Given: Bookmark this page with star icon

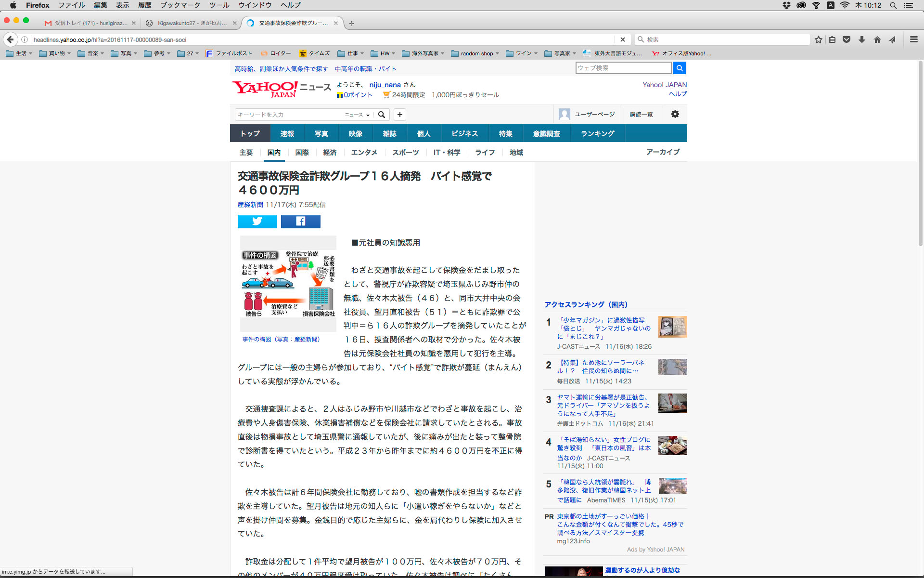Looking at the screenshot, I should pyautogui.click(x=818, y=39).
